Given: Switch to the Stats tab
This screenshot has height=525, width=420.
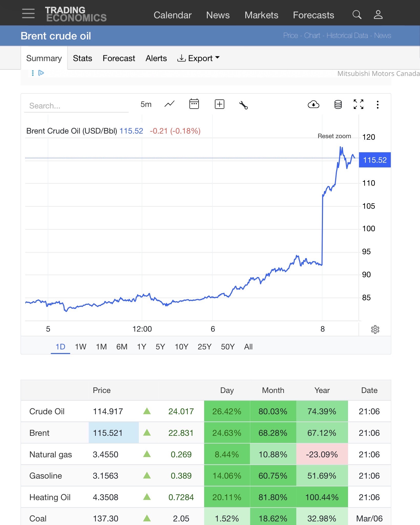Looking at the screenshot, I should [82, 58].
